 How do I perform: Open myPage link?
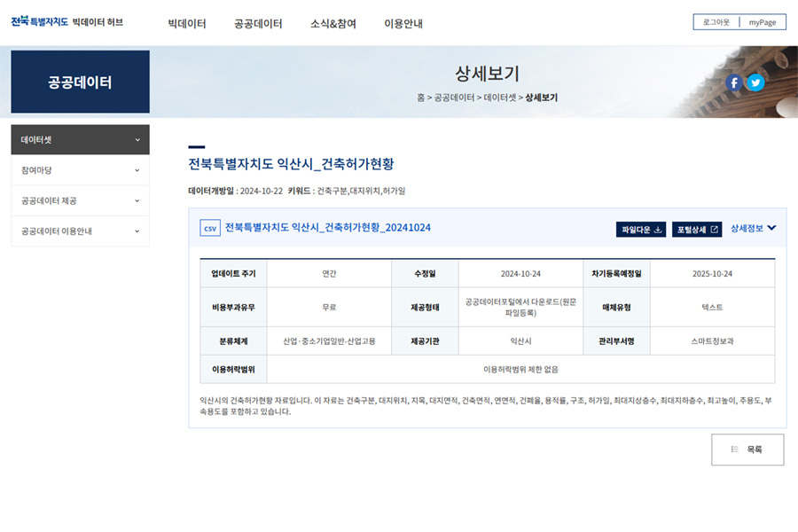[763, 22]
